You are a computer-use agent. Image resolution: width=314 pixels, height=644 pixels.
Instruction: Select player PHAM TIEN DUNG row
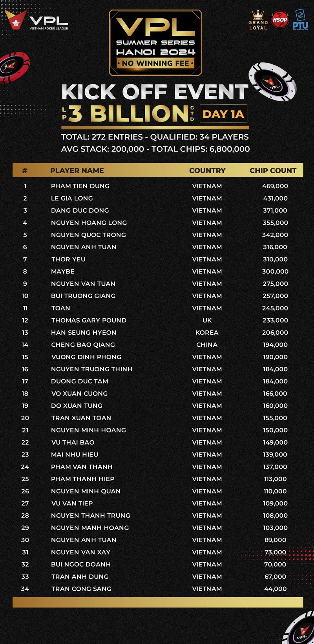158,186
